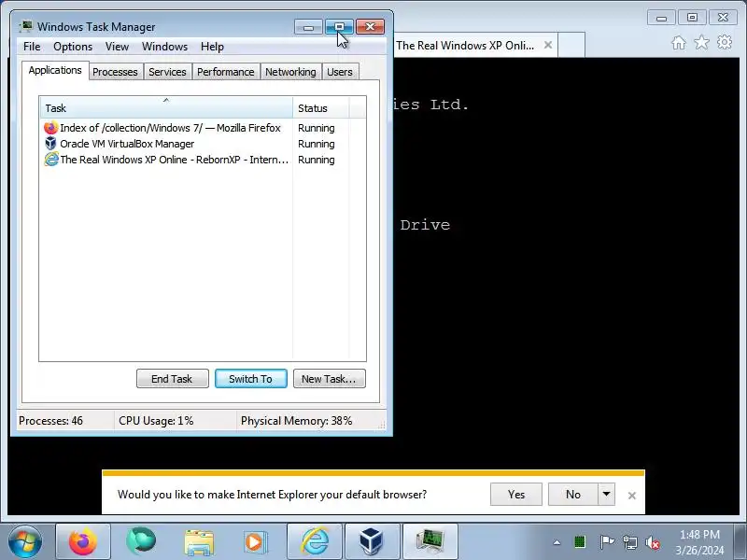Open the Help menu in Task Manager

coord(212,47)
